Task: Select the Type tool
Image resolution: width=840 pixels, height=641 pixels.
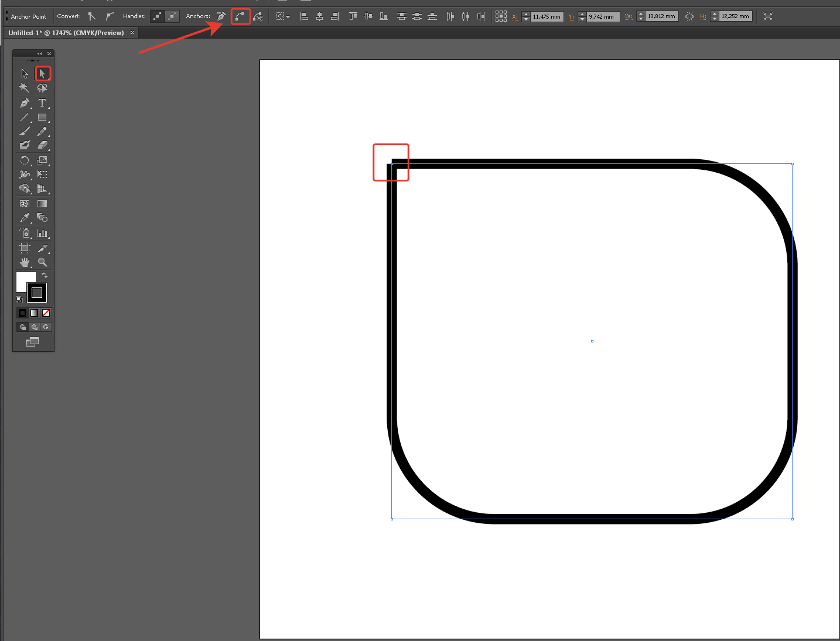Action: pos(42,103)
